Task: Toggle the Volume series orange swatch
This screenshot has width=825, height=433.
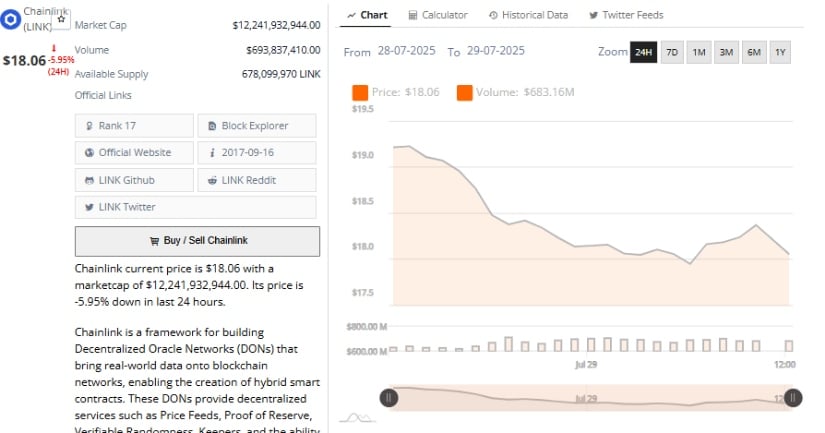Action: tap(465, 93)
